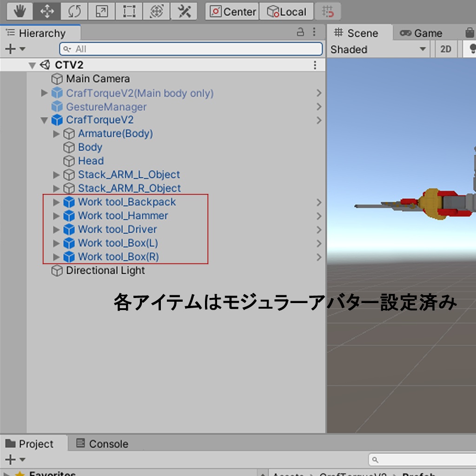Screen dimensions: 476x476
Task: Activate the Transform tool with wrench icon
Action: click(155, 11)
